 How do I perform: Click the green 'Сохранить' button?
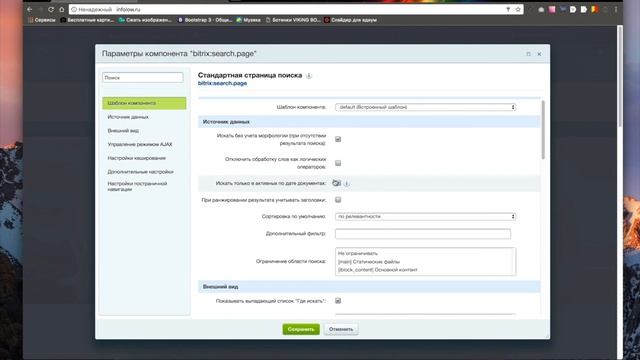pos(301,329)
